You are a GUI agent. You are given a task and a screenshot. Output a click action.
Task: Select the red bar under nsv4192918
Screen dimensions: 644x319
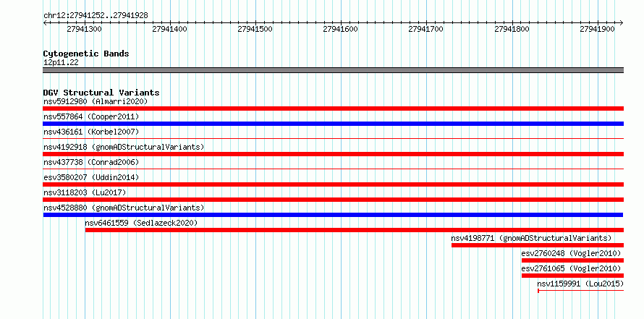coord(333,154)
